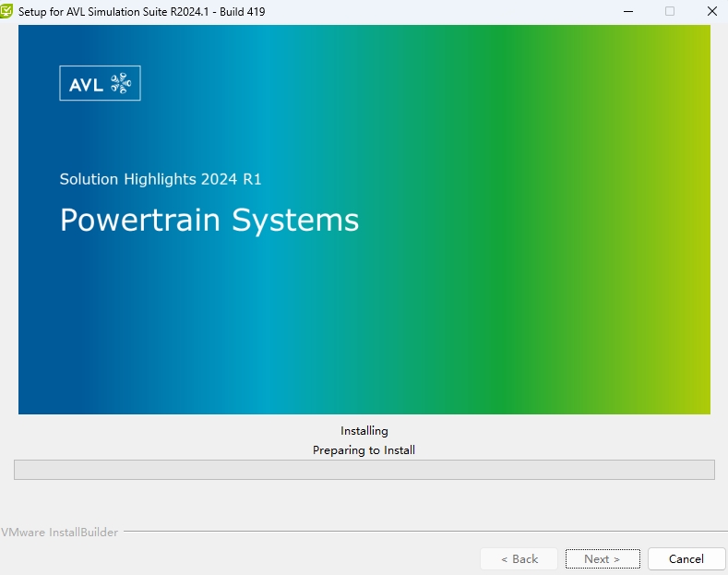Cancel the installation
The width and height of the screenshot is (728, 575).
[x=686, y=558]
